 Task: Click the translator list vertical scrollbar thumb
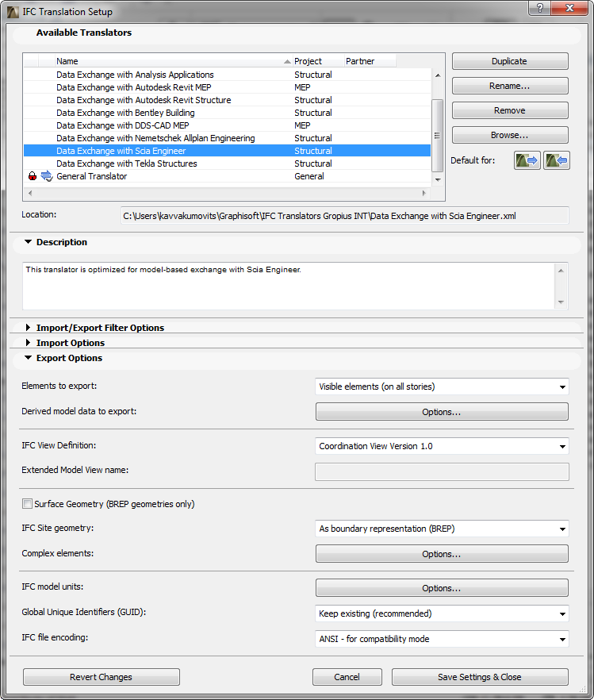pos(438,135)
